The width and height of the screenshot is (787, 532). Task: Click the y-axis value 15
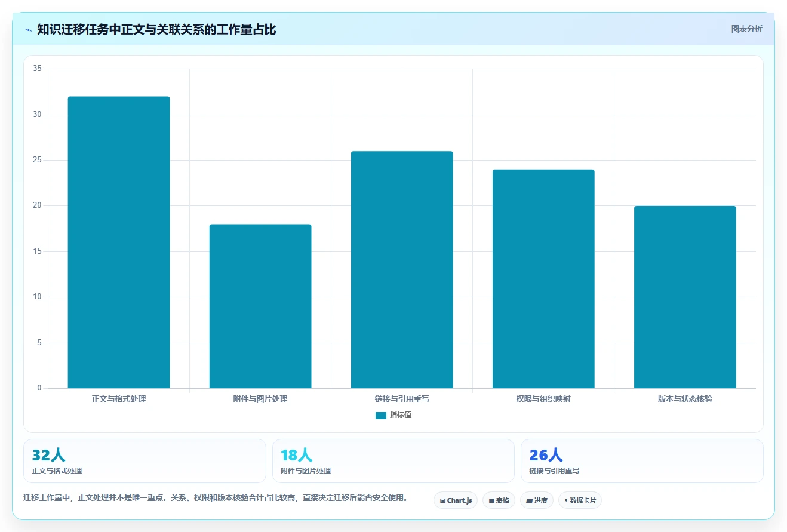(x=37, y=251)
